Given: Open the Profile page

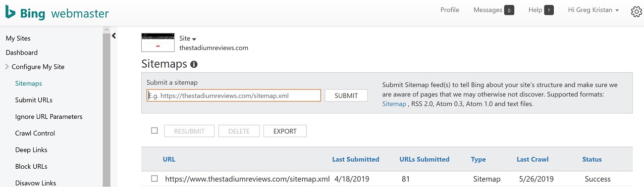Looking at the screenshot, I should tap(450, 10).
